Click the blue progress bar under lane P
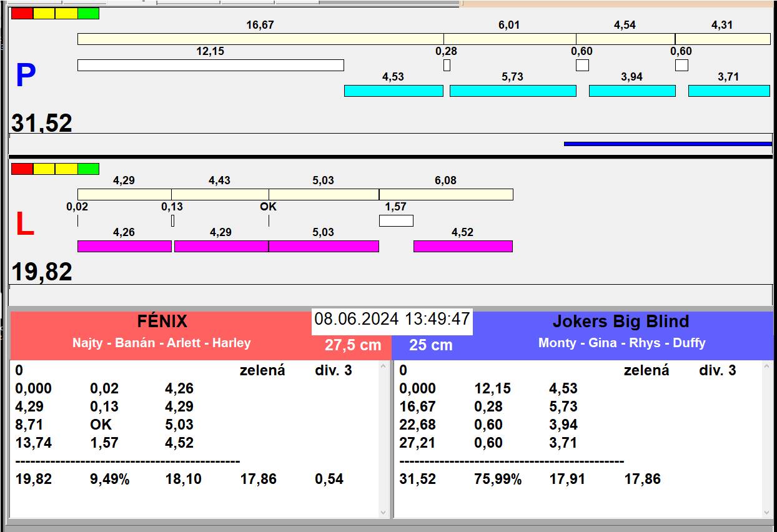777x532 pixels. pos(667,144)
